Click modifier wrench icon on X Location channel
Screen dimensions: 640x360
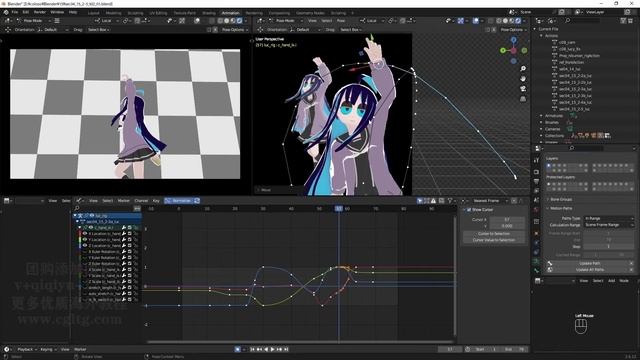coord(124,233)
